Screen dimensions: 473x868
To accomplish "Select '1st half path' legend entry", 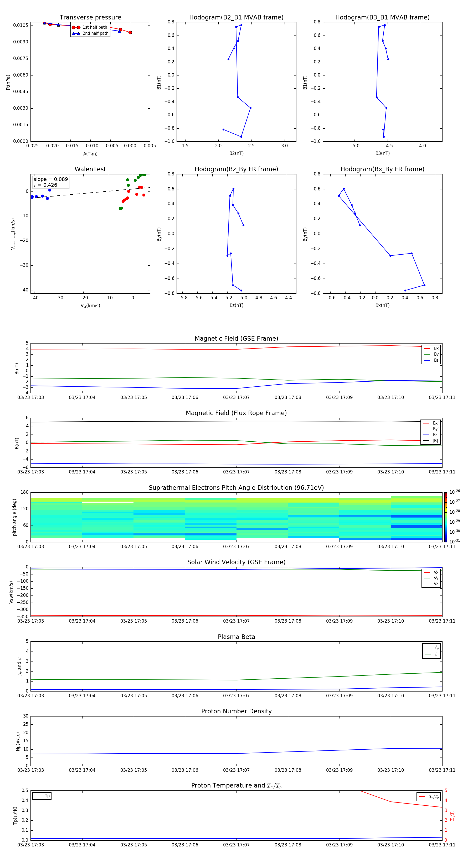I will (90, 27).
